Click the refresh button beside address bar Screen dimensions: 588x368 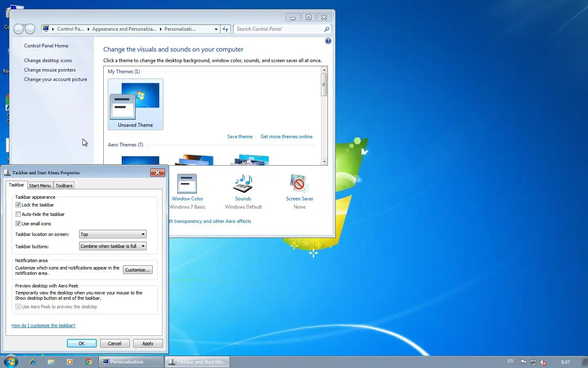point(225,29)
